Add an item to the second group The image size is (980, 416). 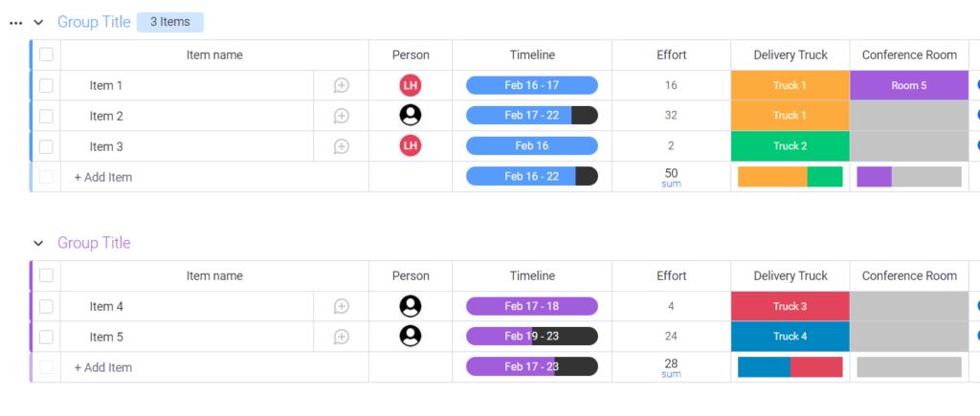[x=103, y=368]
